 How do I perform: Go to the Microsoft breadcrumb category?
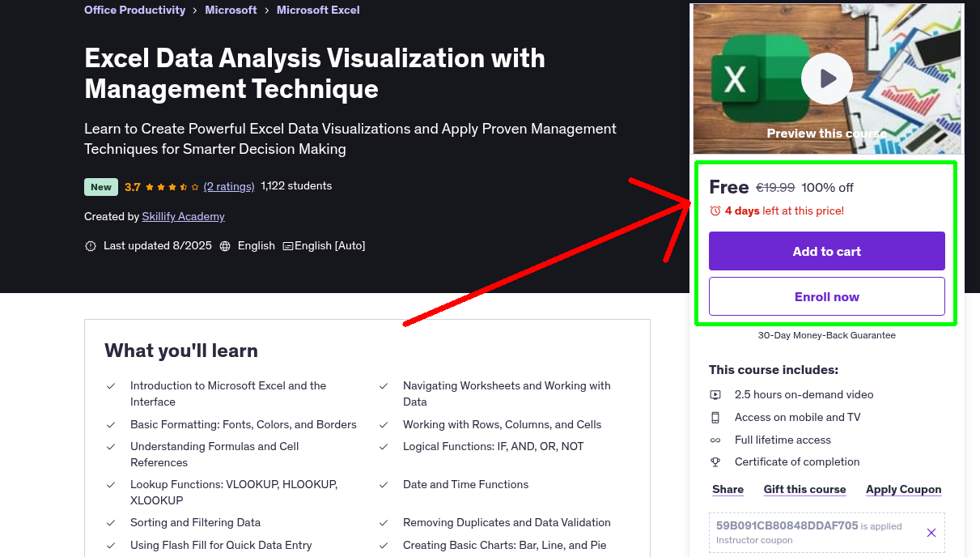(x=231, y=11)
